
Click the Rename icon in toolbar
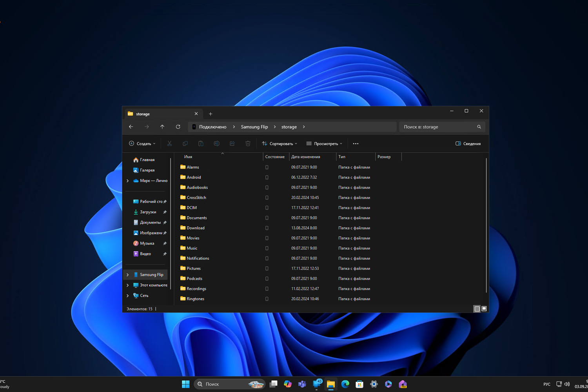click(216, 143)
